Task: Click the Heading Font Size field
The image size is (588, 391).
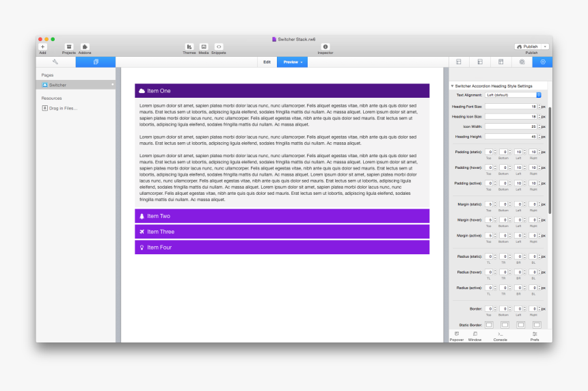Action: click(511, 107)
